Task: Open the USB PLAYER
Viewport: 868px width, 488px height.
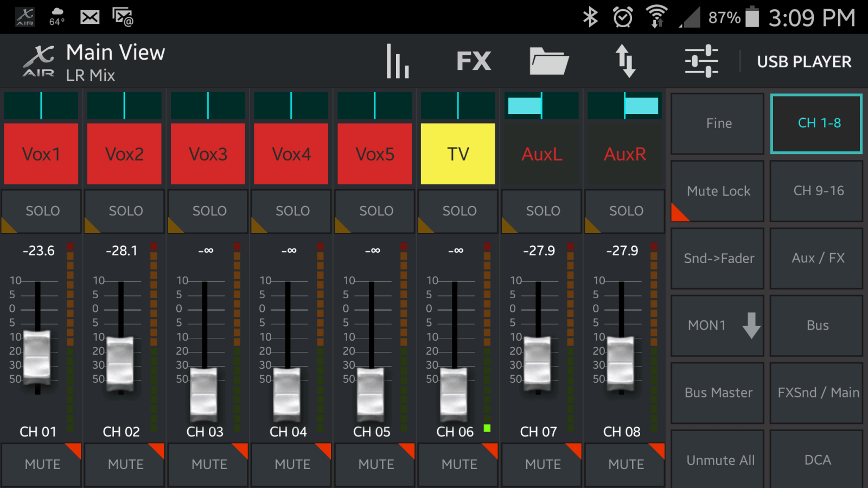Action: pos(803,61)
